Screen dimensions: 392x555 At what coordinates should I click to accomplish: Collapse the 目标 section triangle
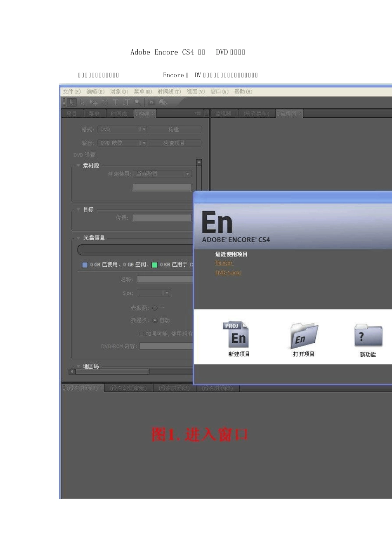78,209
